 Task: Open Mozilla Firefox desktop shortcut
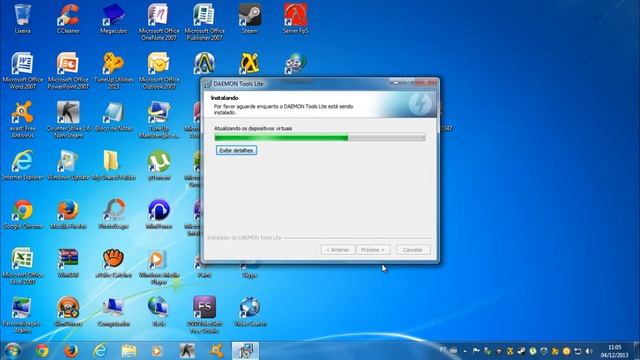click(68, 214)
